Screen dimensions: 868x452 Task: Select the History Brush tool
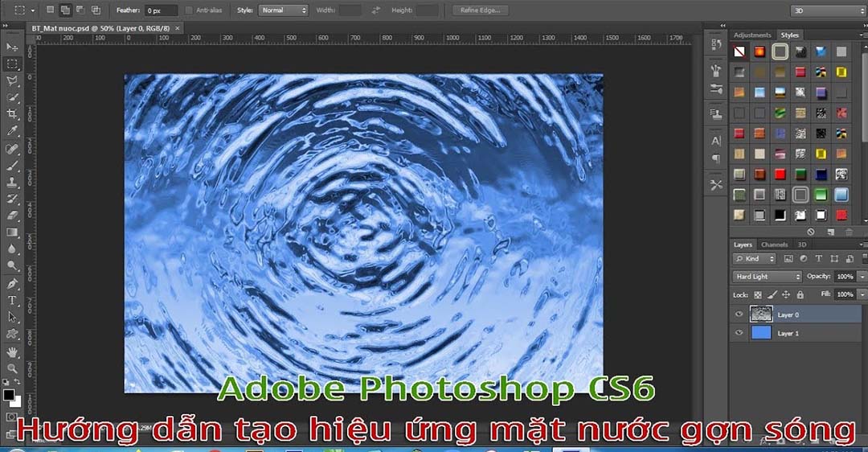tap(11, 199)
